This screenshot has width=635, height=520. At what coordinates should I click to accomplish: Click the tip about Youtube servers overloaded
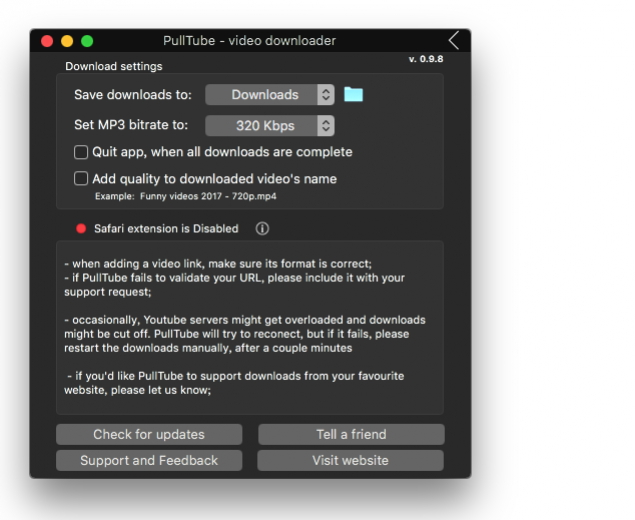click(x=245, y=334)
